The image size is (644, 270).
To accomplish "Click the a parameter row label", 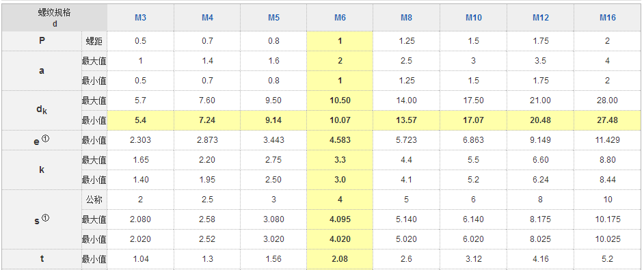I will (x=42, y=70).
